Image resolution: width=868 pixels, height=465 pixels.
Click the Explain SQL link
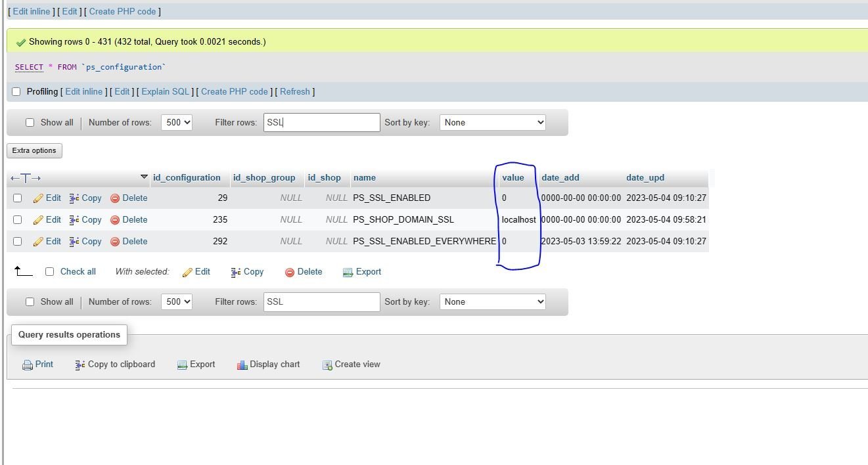coord(165,91)
